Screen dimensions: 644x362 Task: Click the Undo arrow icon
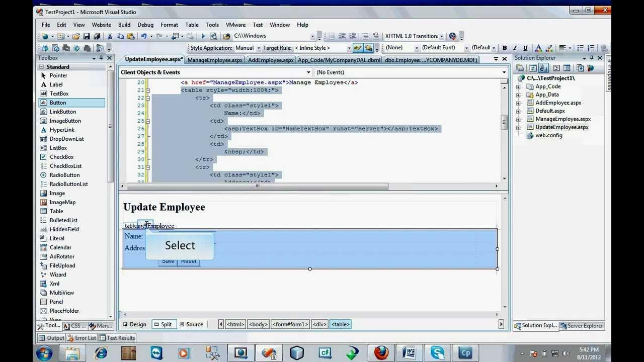(x=144, y=36)
